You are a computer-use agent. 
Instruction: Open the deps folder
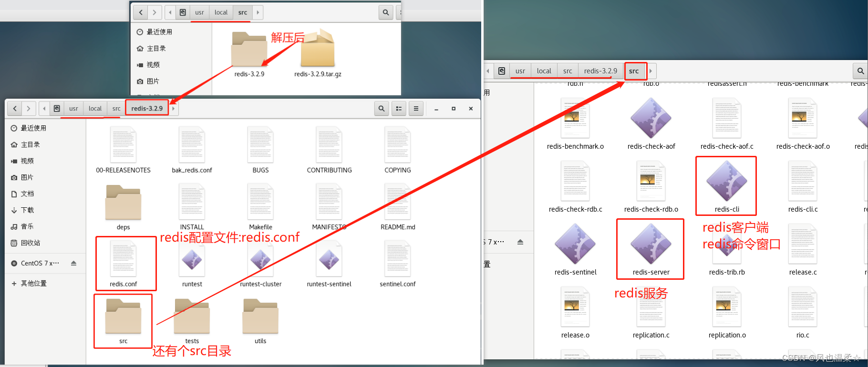124,207
